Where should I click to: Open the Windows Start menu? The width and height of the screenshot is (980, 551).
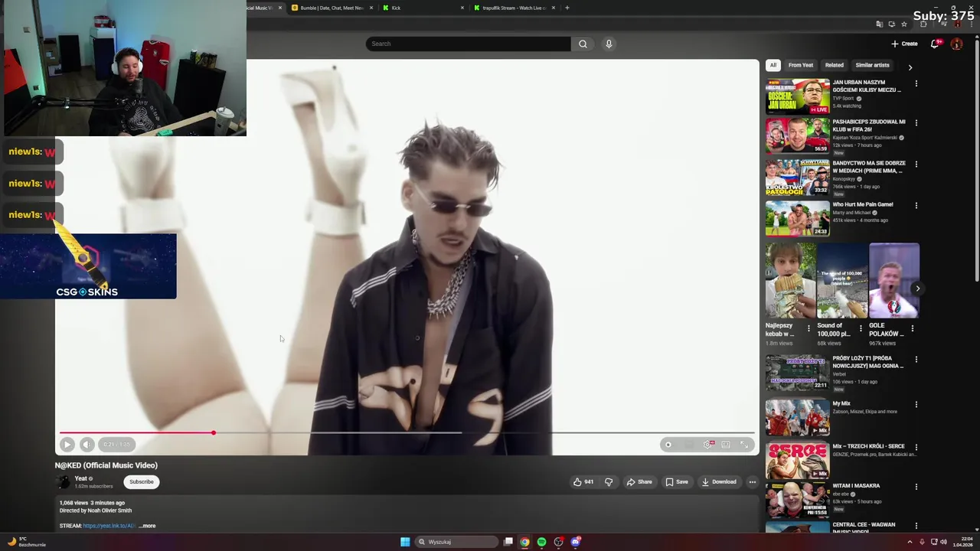pos(405,542)
